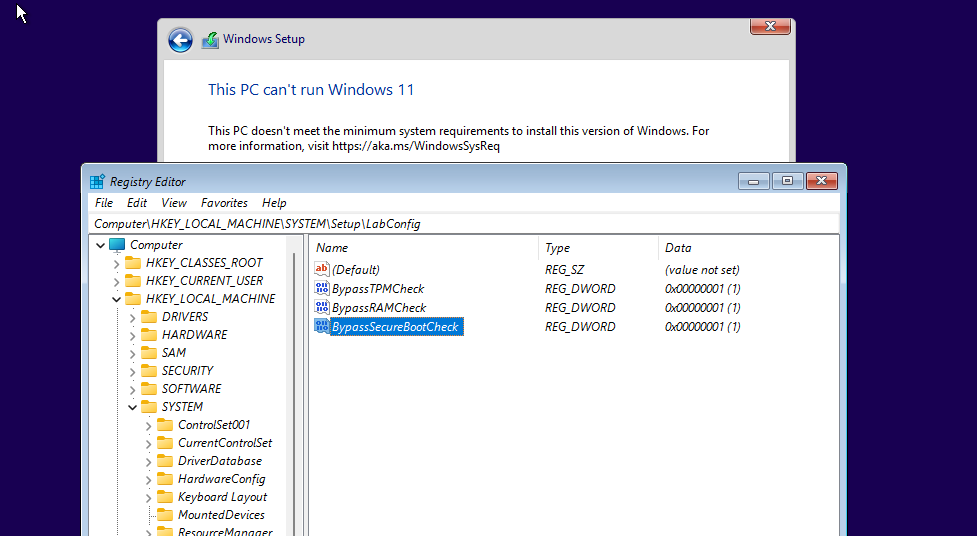Expand the SAM key
977x536 pixels.
(x=132, y=354)
